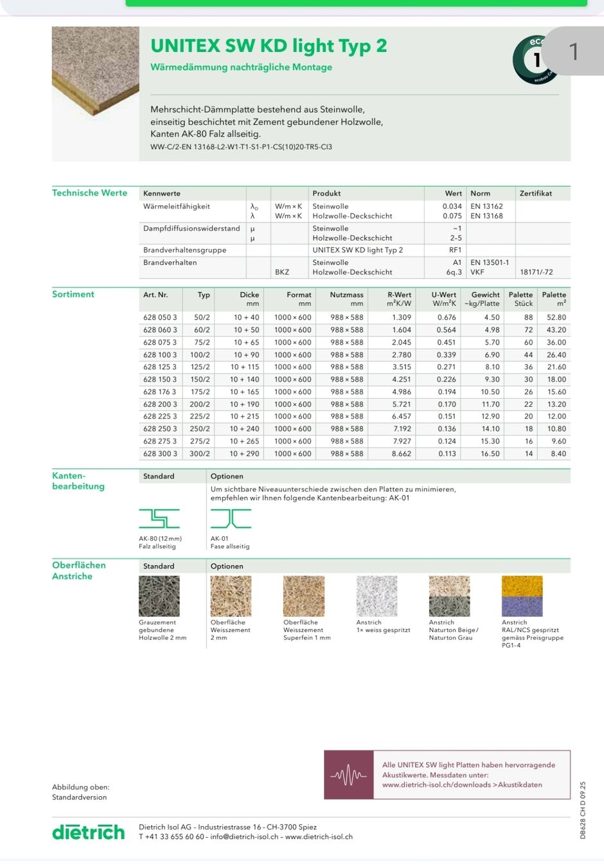Click the Kantenbearbeitung section heading
The image size is (604, 868).
78,481
